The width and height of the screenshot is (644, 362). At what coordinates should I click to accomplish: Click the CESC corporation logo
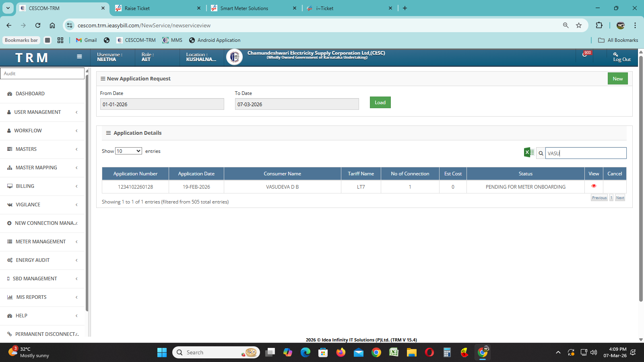point(234,57)
